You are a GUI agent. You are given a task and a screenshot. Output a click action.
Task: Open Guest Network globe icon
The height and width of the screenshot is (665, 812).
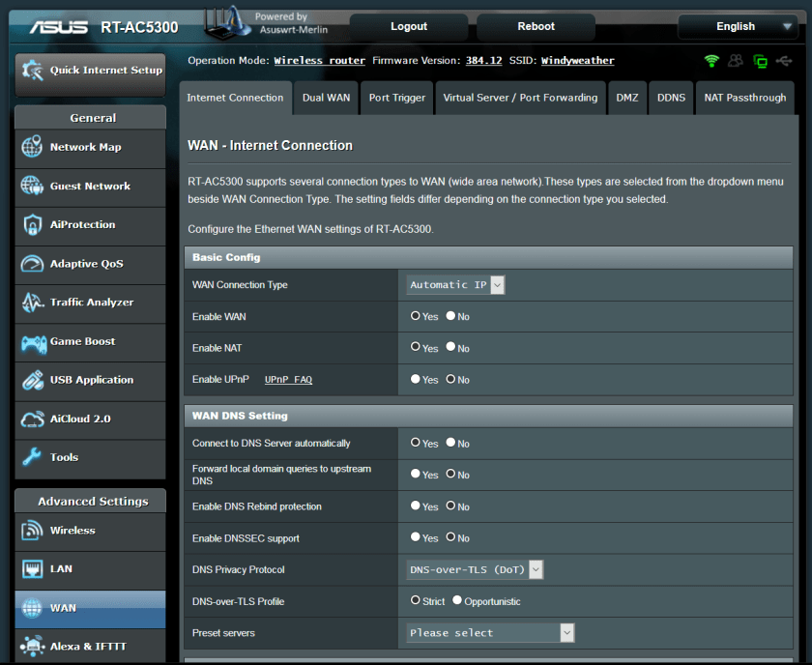[x=33, y=187]
